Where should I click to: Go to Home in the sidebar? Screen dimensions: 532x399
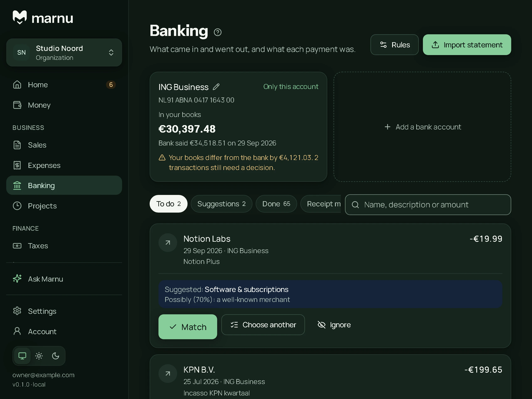click(x=64, y=85)
